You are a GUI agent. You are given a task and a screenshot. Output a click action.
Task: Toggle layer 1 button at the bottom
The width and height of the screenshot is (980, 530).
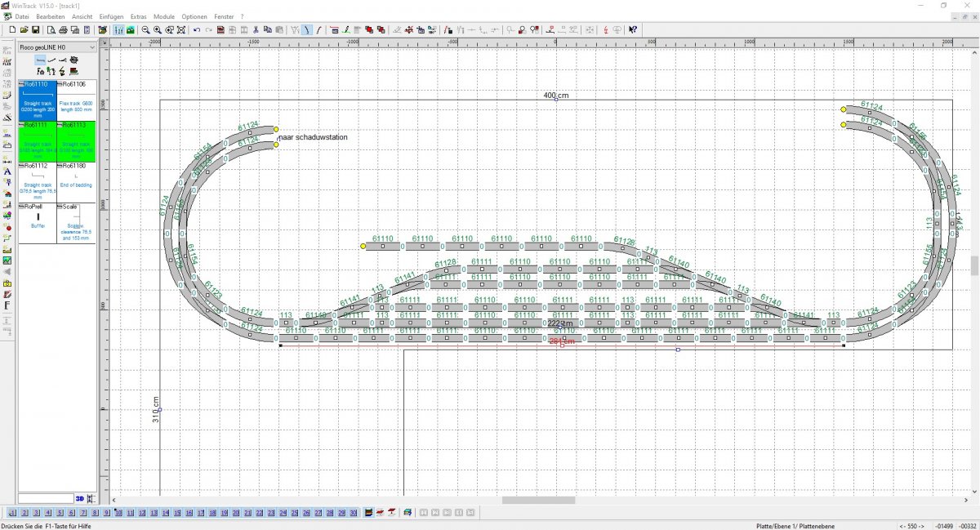coord(12,513)
